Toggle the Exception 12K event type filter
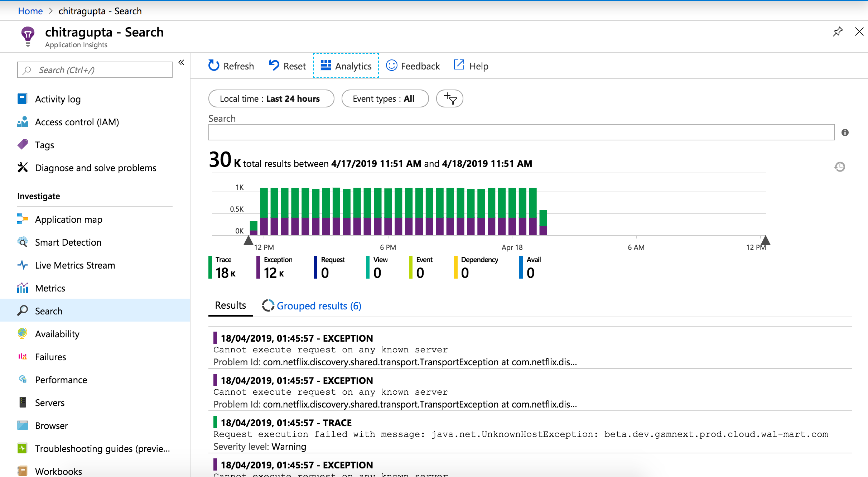 coord(275,267)
